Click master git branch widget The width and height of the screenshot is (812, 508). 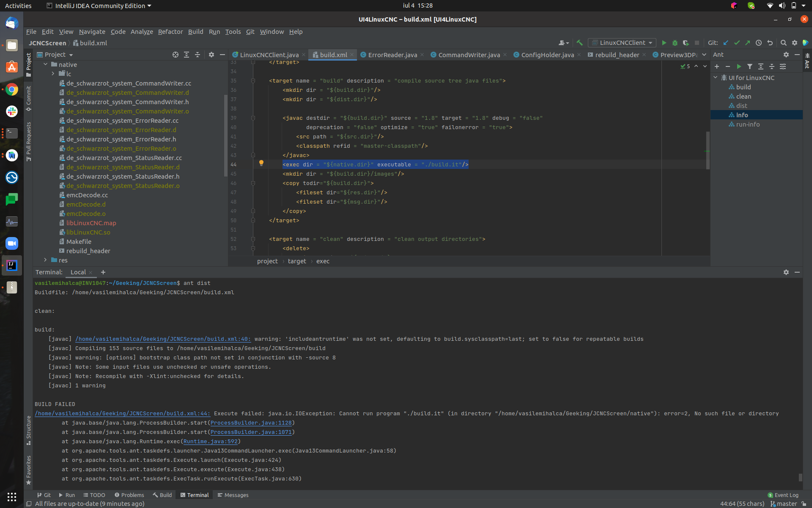coord(784,504)
